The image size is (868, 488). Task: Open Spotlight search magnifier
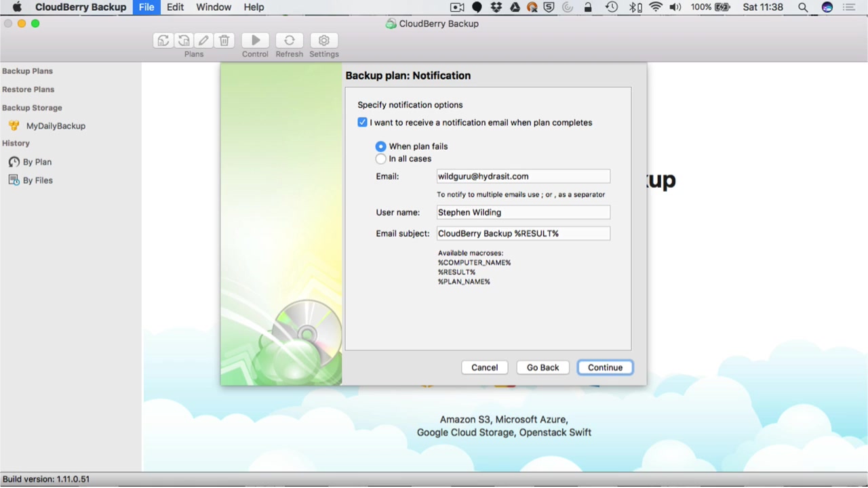click(803, 7)
